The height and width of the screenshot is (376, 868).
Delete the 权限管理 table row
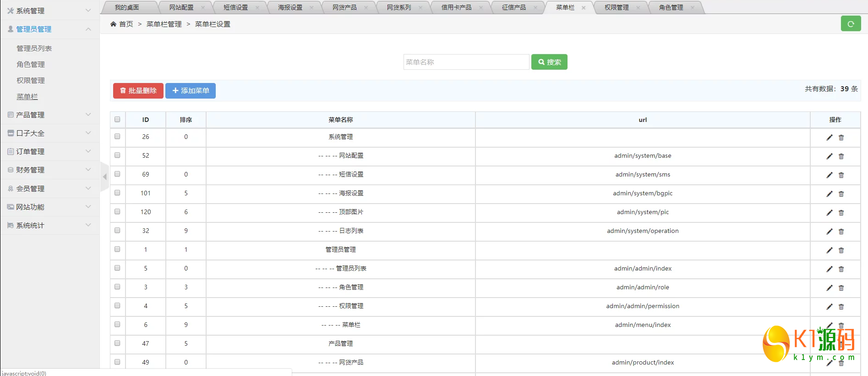click(841, 307)
